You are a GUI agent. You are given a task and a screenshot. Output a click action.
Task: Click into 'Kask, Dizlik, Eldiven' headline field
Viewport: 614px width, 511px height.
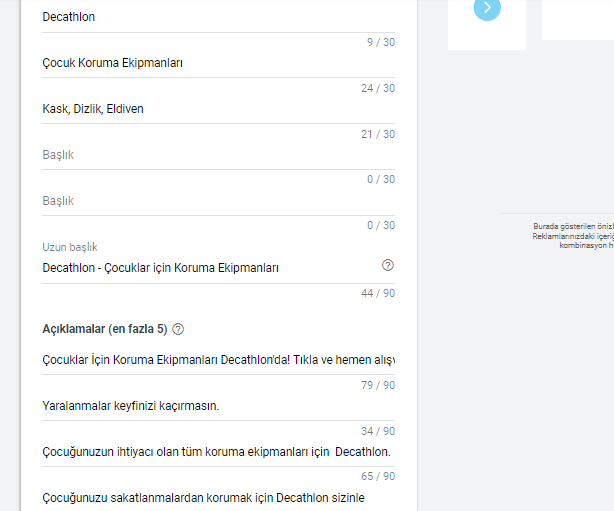(x=218, y=108)
